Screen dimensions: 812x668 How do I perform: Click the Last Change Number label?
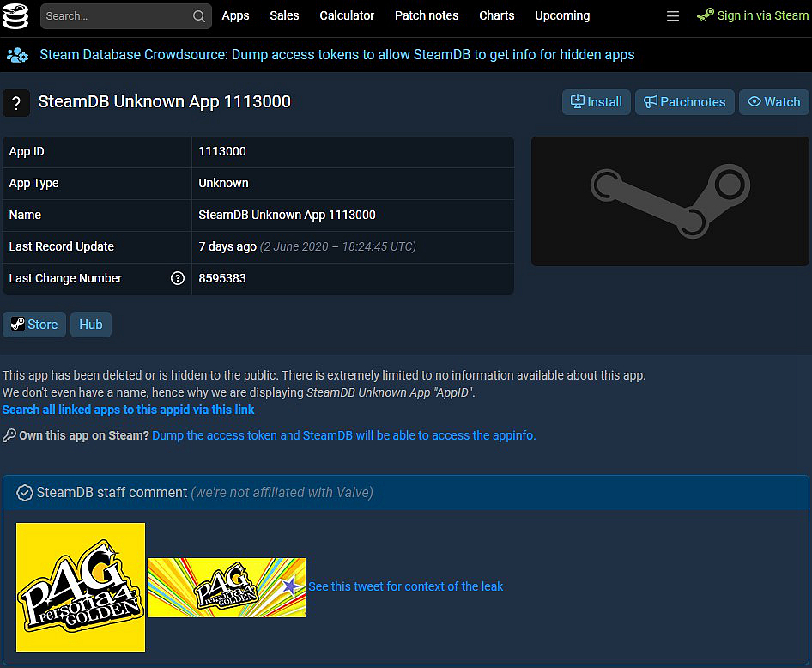[x=66, y=278]
